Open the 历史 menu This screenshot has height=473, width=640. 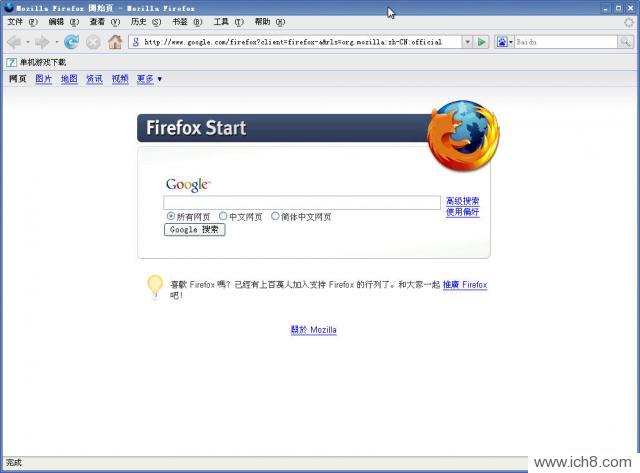(146, 22)
